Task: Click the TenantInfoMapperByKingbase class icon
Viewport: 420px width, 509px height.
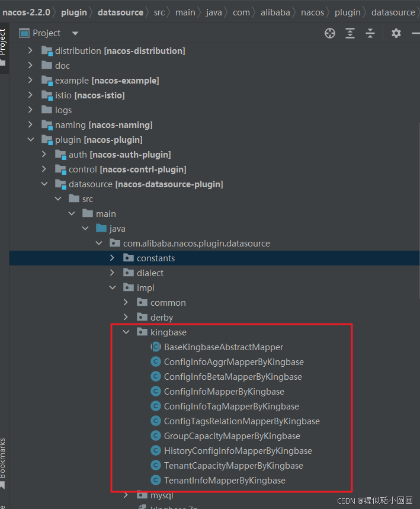Action: click(x=156, y=480)
